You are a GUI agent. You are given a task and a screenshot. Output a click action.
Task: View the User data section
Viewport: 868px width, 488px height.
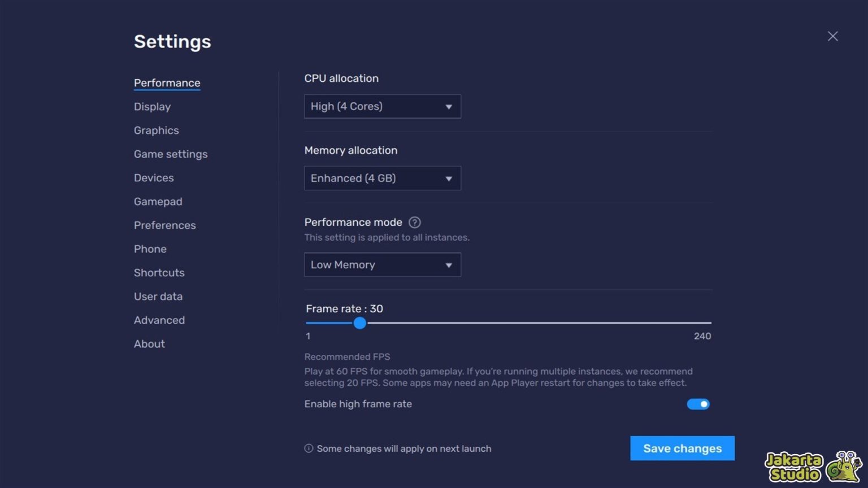coord(158,296)
